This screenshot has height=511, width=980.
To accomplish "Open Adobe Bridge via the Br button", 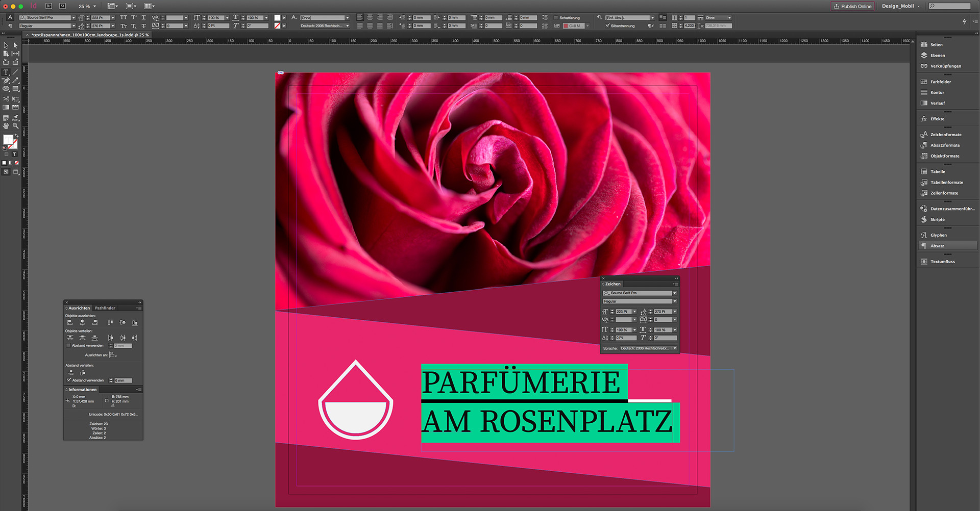I will 47,6.
